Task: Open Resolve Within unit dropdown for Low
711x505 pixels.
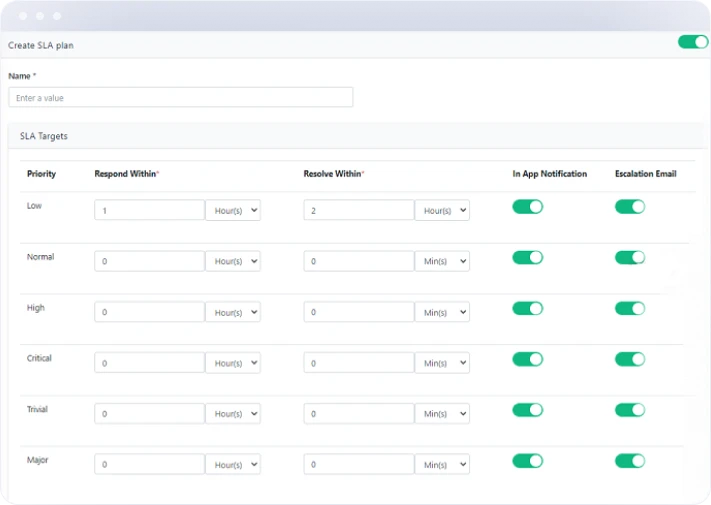Action: point(442,210)
